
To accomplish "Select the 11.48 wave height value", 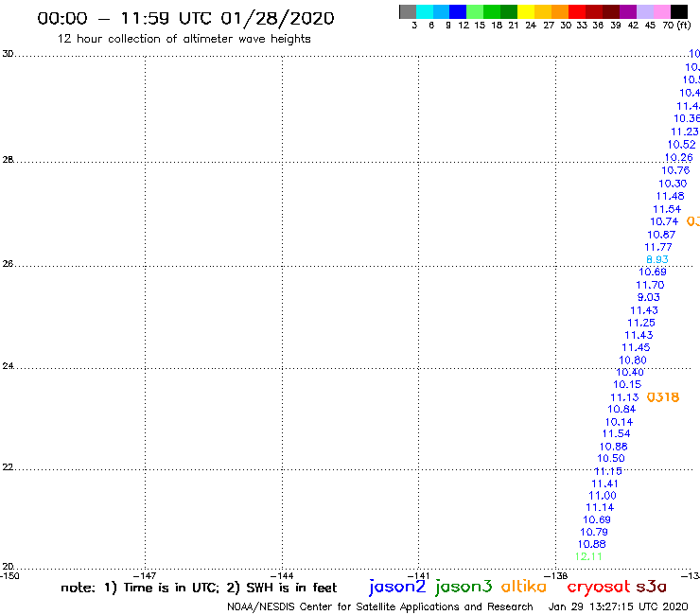I will [x=670, y=196].
